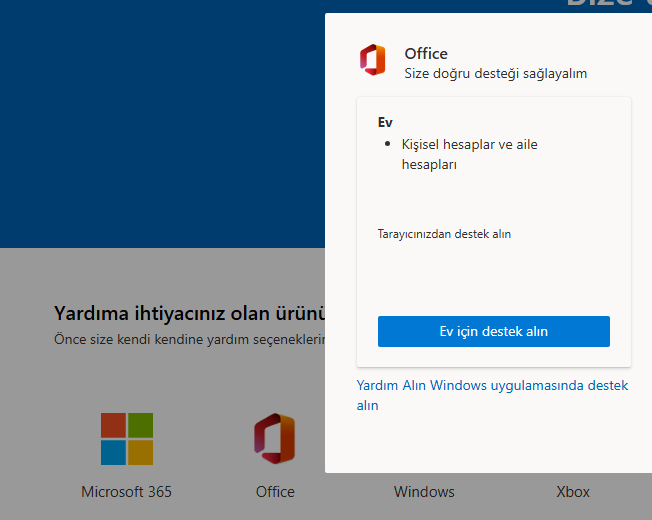Screen dimensions: 652x520
Task: Click the Office logo in the background page
Action: (x=275, y=439)
